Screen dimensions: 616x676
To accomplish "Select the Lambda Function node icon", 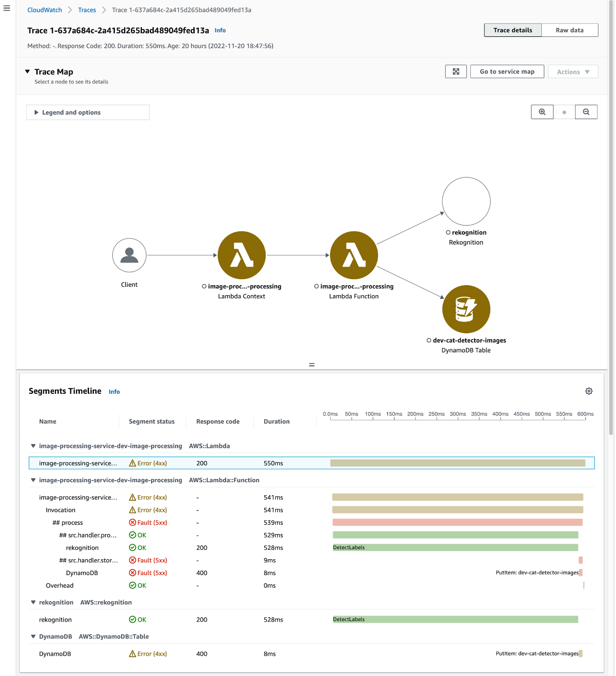I will [354, 255].
